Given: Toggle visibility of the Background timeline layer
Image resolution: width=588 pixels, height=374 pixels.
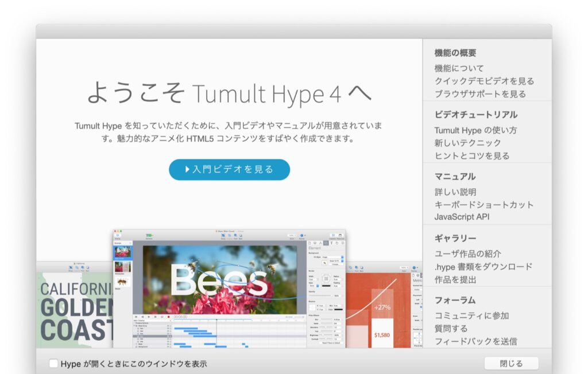Looking at the screenshot, I should coord(168,346).
